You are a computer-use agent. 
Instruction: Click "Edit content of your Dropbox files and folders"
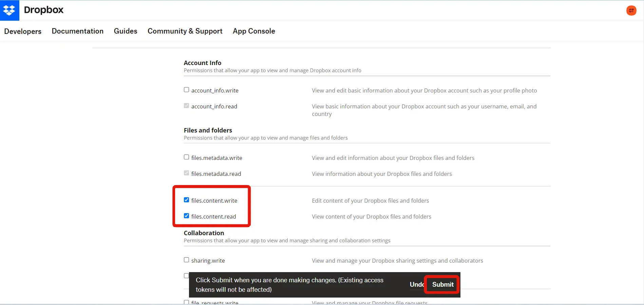pyautogui.click(x=371, y=201)
